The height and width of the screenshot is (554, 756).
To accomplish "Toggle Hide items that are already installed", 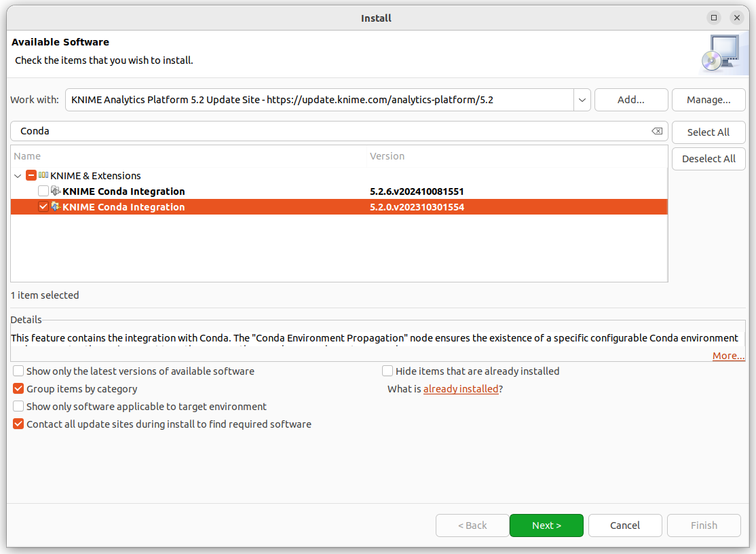I will pyautogui.click(x=388, y=371).
